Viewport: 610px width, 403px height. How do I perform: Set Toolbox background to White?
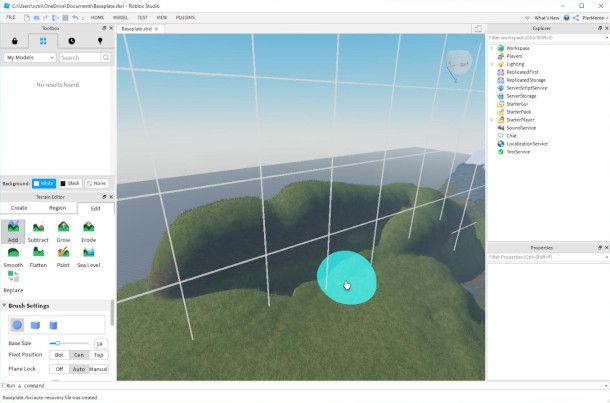(x=44, y=183)
